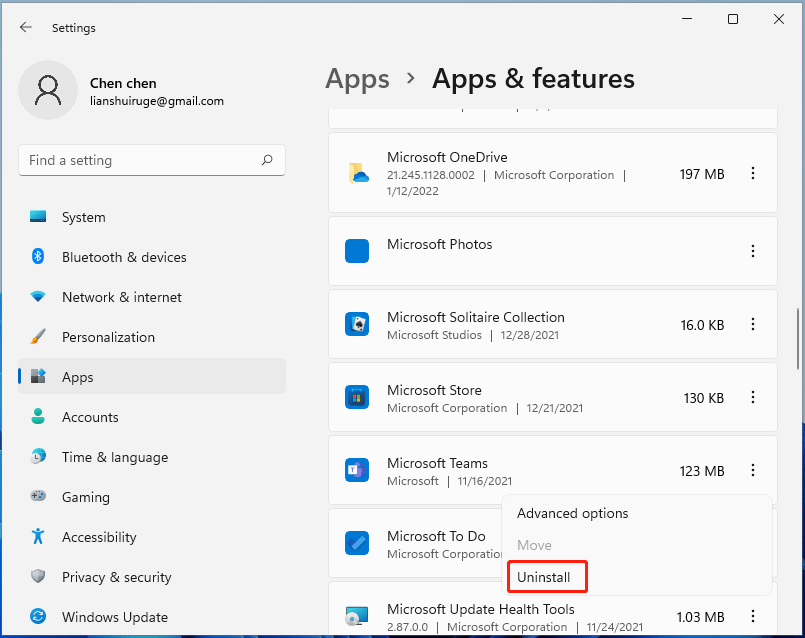
Task: Click the search magnifier icon
Action: [266, 160]
